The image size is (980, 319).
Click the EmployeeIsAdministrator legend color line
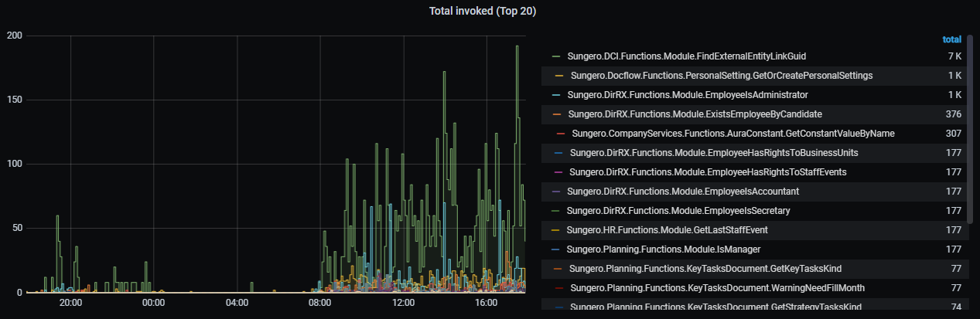pyautogui.click(x=555, y=95)
